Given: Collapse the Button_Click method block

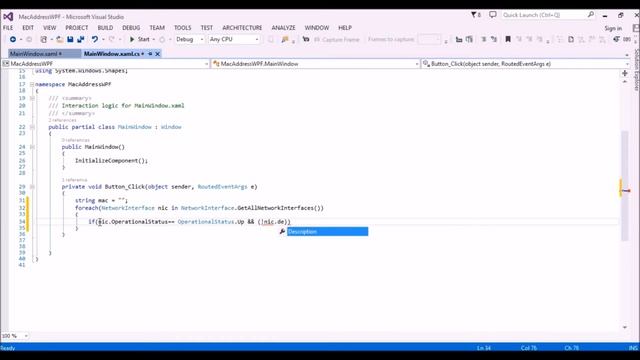Looking at the screenshot, I should coord(32,187).
